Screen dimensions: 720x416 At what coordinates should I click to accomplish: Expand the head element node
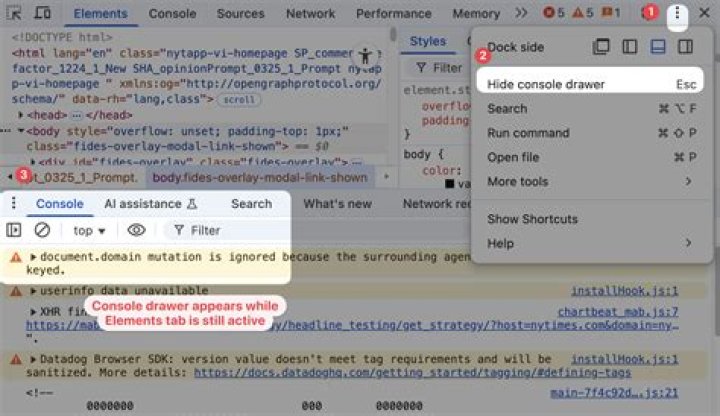[x=21, y=115]
